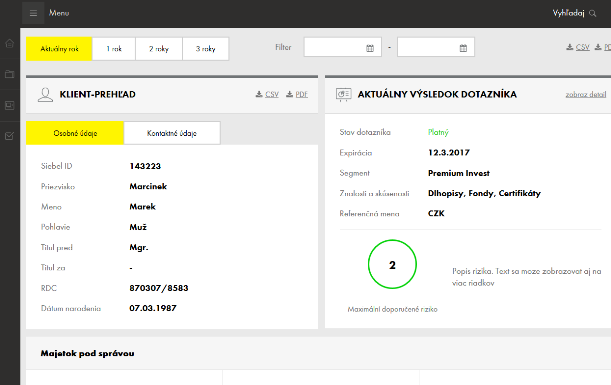The height and width of the screenshot is (385, 611).
Task: Click the KLIENT-PREHĽAD heading
Action: (97, 94)
